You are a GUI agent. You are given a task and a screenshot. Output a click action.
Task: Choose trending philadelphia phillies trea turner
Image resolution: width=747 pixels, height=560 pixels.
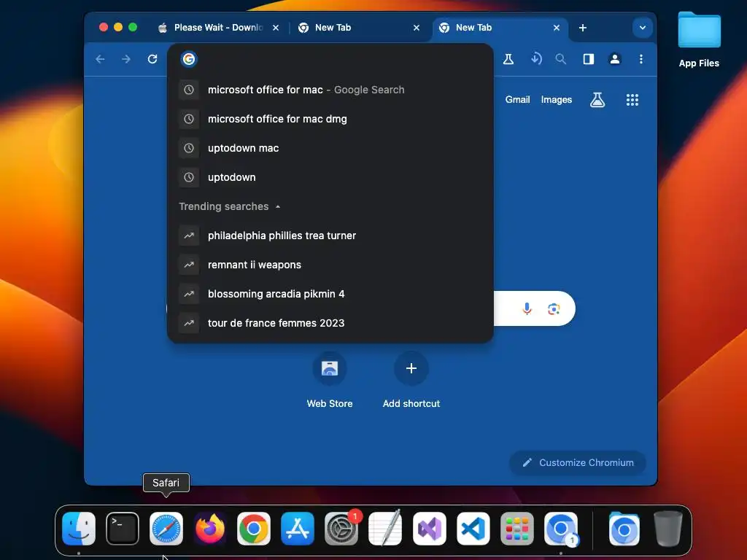[330, 236]
